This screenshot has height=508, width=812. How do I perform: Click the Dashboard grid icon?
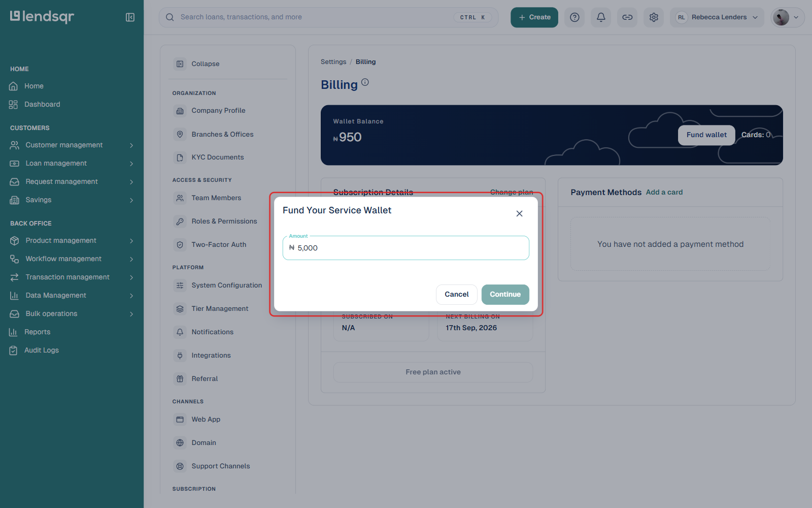pyautogui.click(x=14, y=105)
